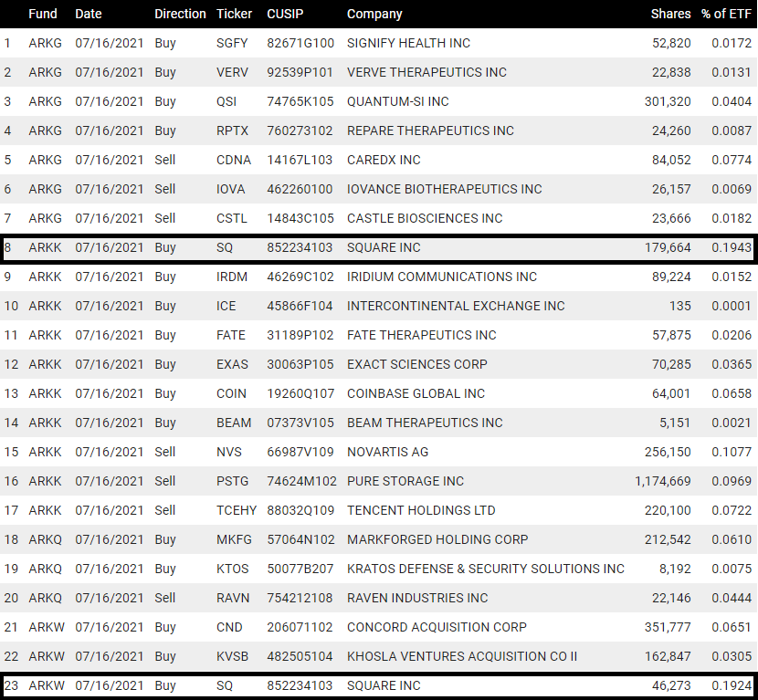Screen dimensions: 758x700
Task: Click the "Fund" column header
Action: click(x=43, y=14)
